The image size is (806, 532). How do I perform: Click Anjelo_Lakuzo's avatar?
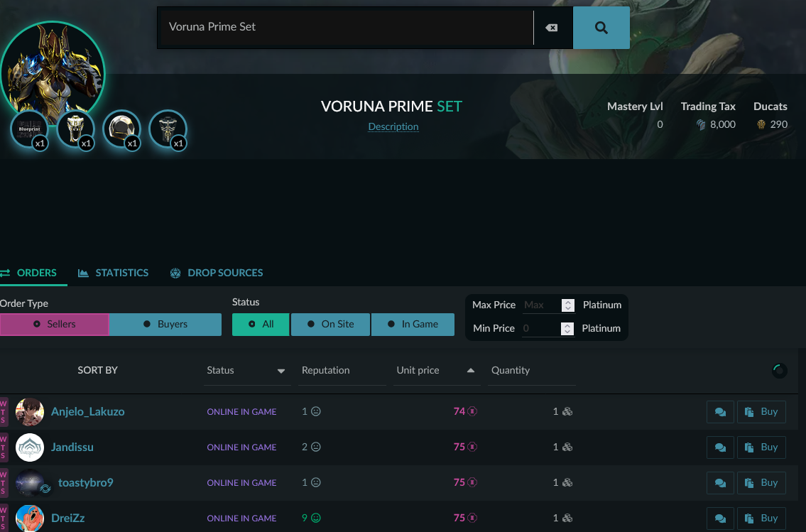[30, 412]
